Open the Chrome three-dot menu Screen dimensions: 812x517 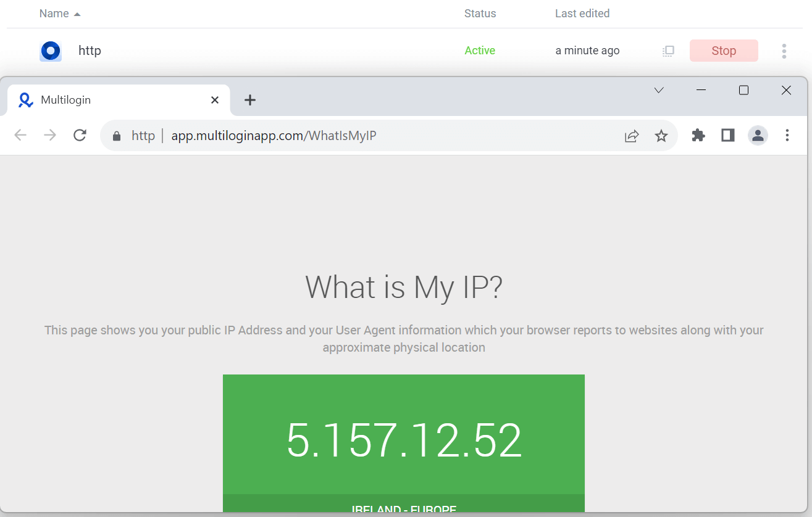pos(787,135)
